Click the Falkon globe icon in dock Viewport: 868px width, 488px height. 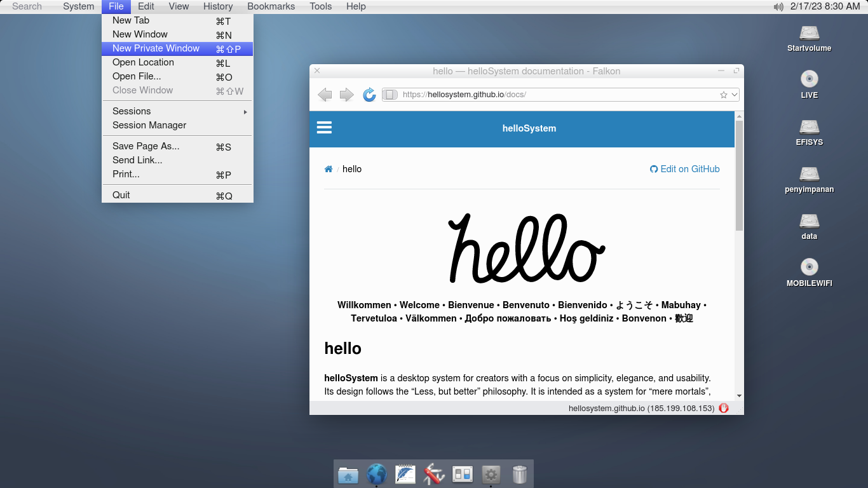[x=377, y=474]
